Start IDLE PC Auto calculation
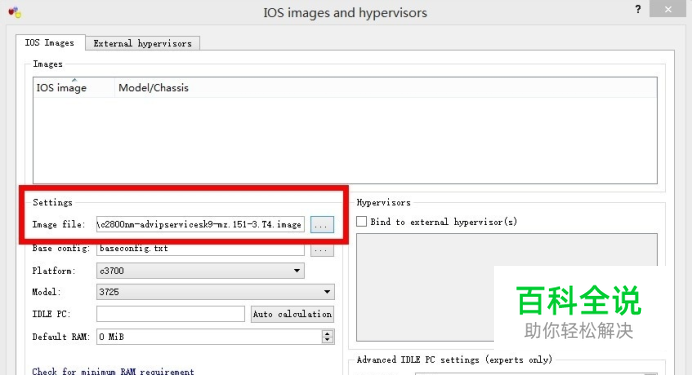Viewport: 692px width, 375px height. coord(292,314)
